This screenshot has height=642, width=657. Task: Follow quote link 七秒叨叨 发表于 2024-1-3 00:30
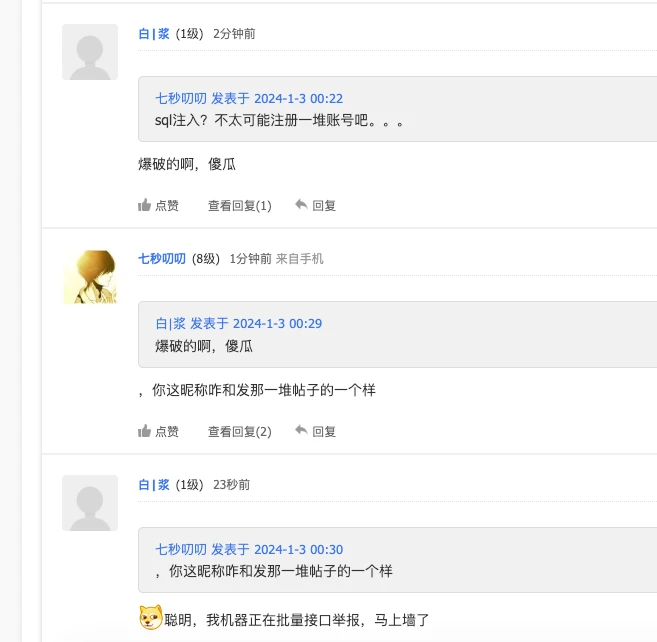(249, 550)
